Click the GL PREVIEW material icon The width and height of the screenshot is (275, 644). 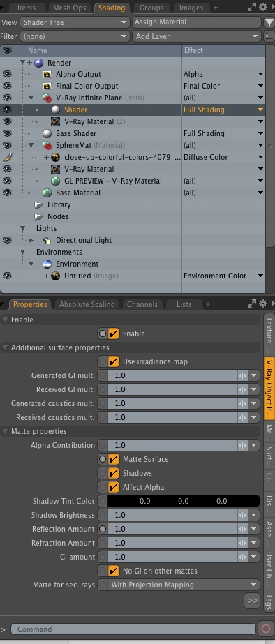[56, 181]
